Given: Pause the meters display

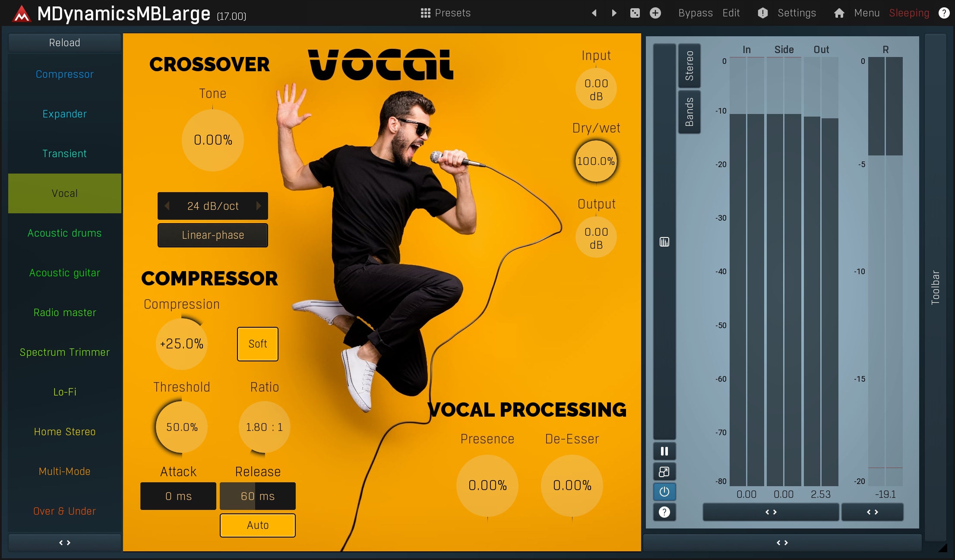Looking at the screenshot, I should coord(664,451).
